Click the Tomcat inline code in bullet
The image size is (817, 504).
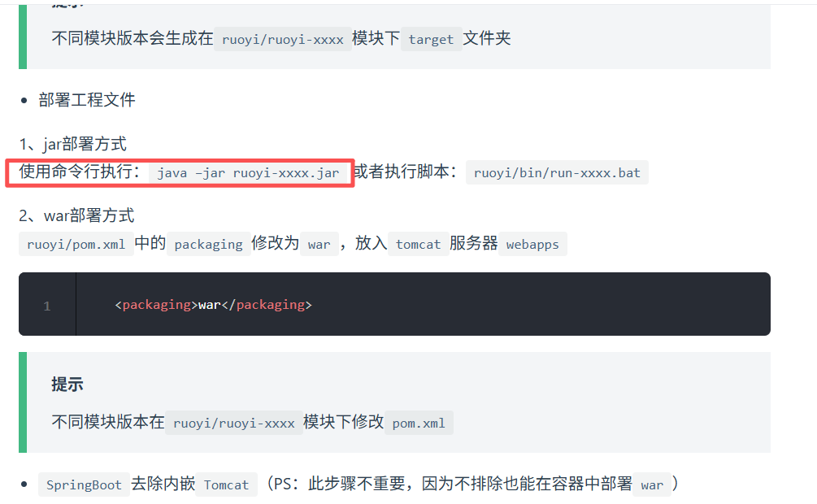click(x=226, y=484)
